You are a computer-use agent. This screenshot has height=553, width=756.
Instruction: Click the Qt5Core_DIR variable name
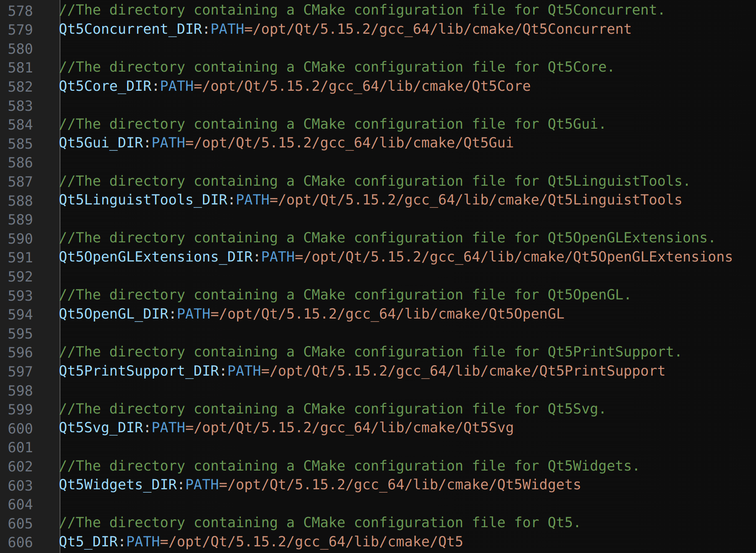pos(105,86)
